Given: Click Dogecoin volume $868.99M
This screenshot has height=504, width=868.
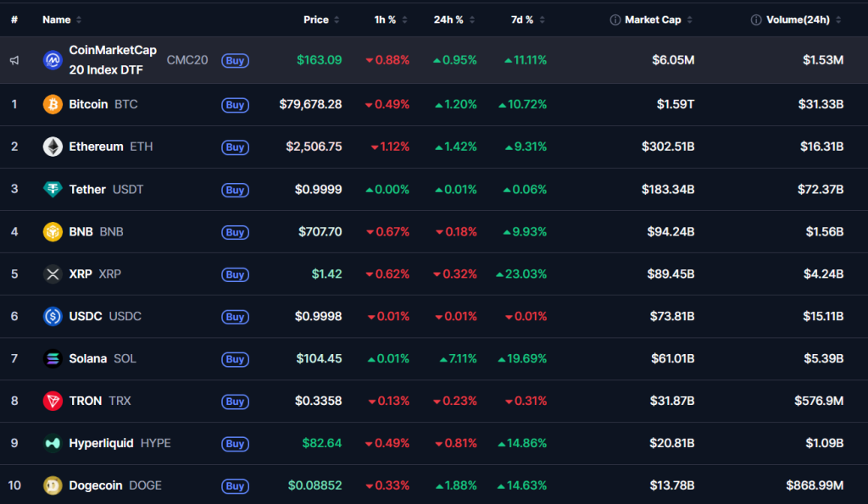Looking at the screenshot, I should point(815,485).
